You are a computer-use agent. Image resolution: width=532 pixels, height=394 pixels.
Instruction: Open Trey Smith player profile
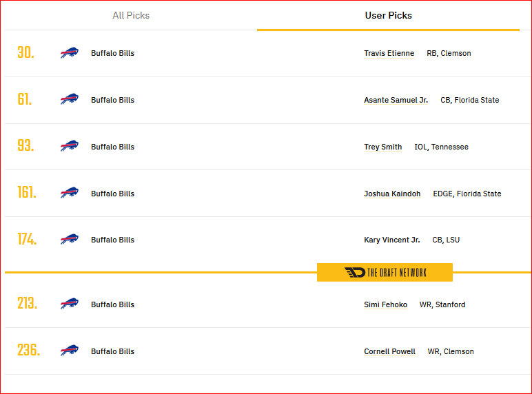tap(382, 147)
